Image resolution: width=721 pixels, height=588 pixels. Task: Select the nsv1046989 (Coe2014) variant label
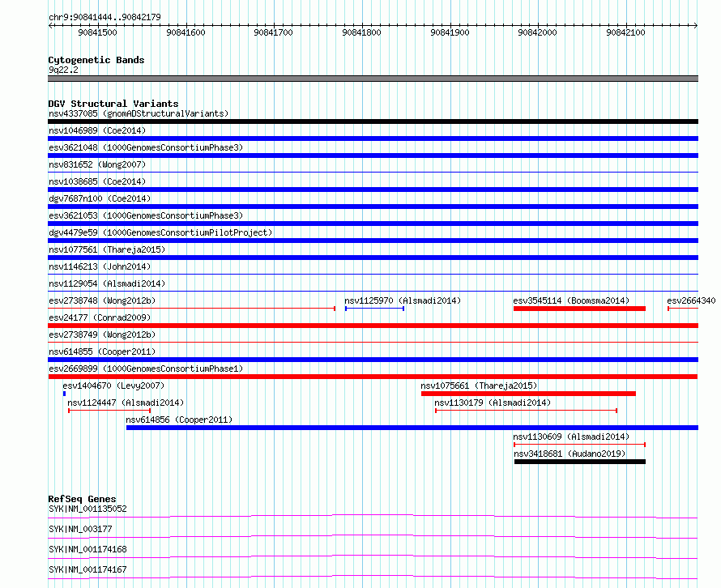tap(97, 130)
